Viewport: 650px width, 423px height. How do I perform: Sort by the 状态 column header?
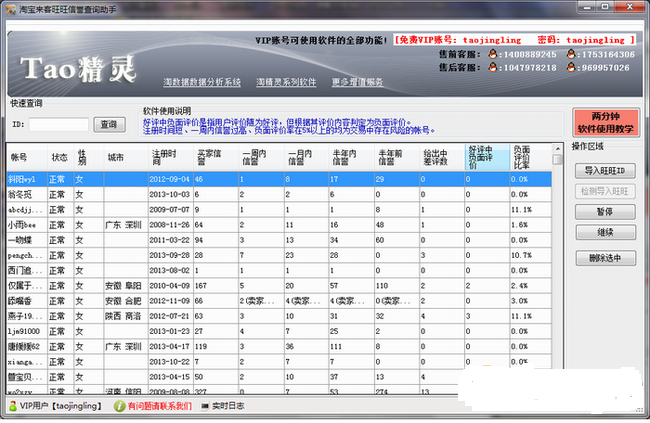click(61, 157)
